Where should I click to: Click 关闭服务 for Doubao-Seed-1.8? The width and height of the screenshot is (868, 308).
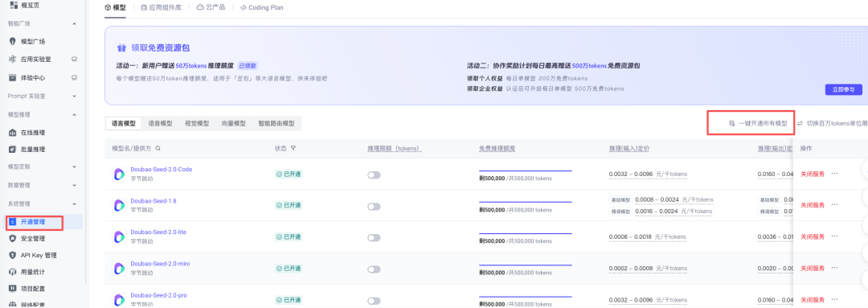(812, 205)
